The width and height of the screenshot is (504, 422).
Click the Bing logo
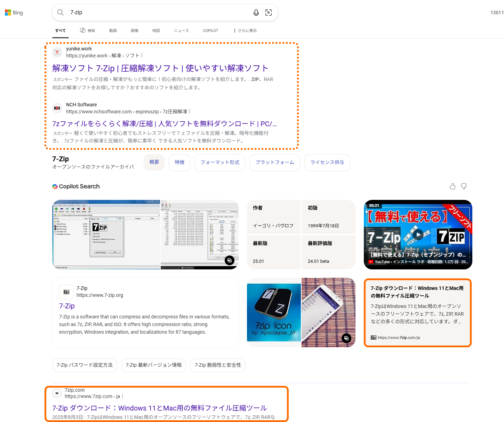pyautogui.click(x=14, y=12)
